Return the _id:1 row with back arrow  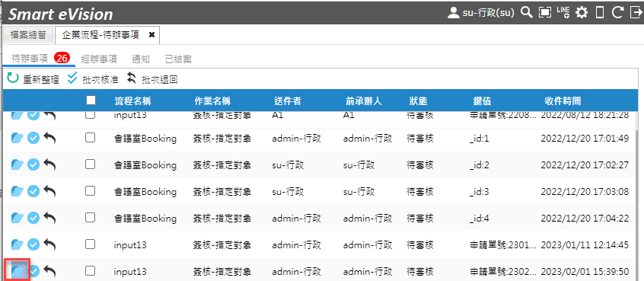(49, 139)
